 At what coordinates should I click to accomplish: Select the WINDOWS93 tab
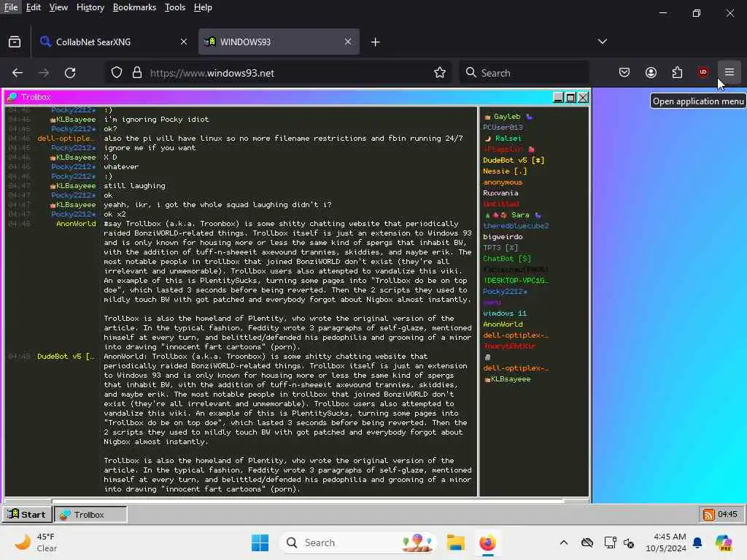click(279, 42)
